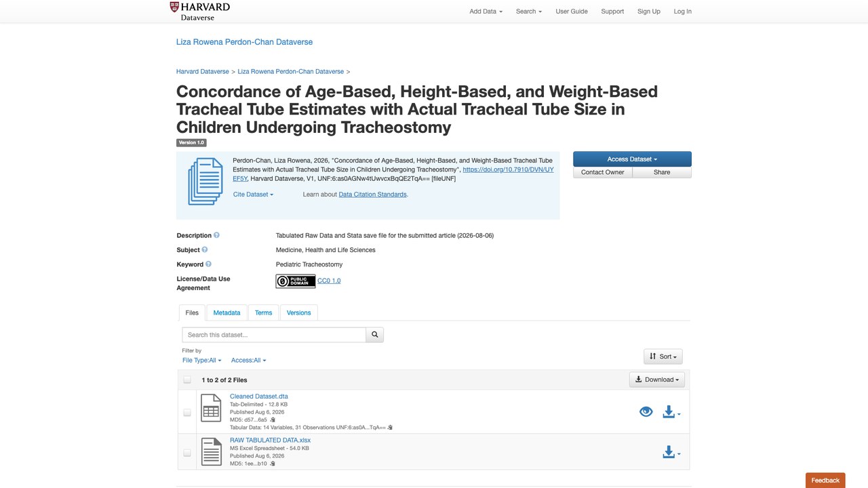Click the Feedback button
Viewport: 868px width, 488px height.
pyautogui.click(x=825, y=481)
